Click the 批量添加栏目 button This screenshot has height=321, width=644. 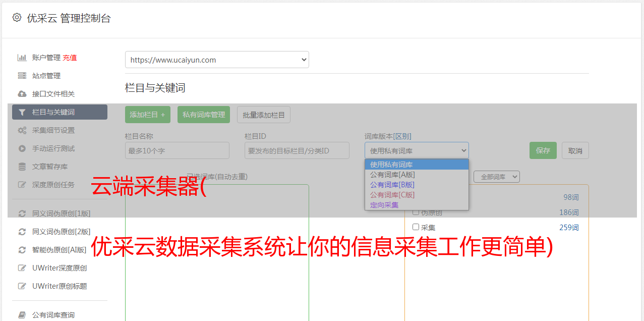click(x=264, y=115)
